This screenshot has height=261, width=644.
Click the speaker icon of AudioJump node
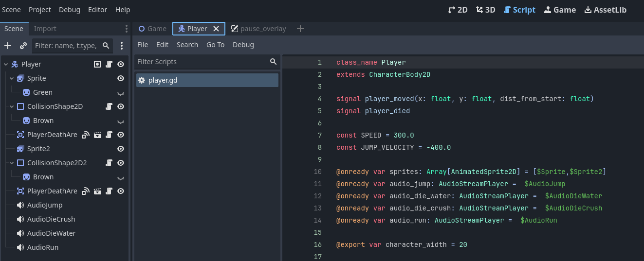pos(20,205)
